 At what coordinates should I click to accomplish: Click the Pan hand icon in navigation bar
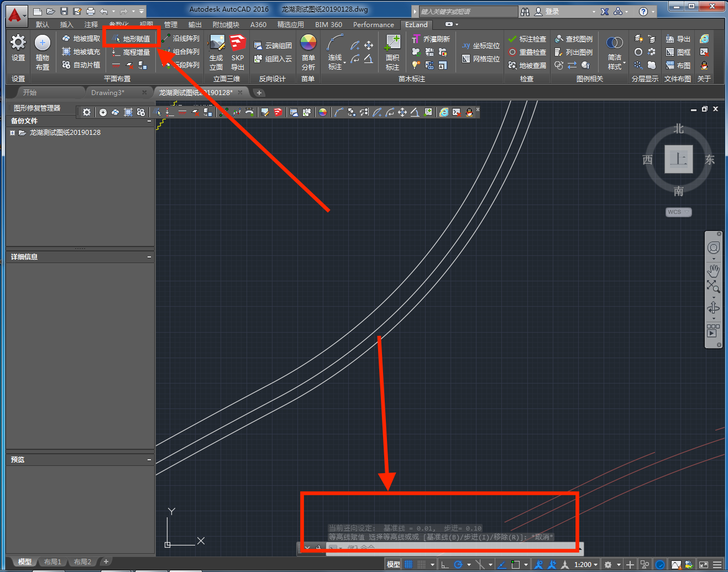(714, 270)
